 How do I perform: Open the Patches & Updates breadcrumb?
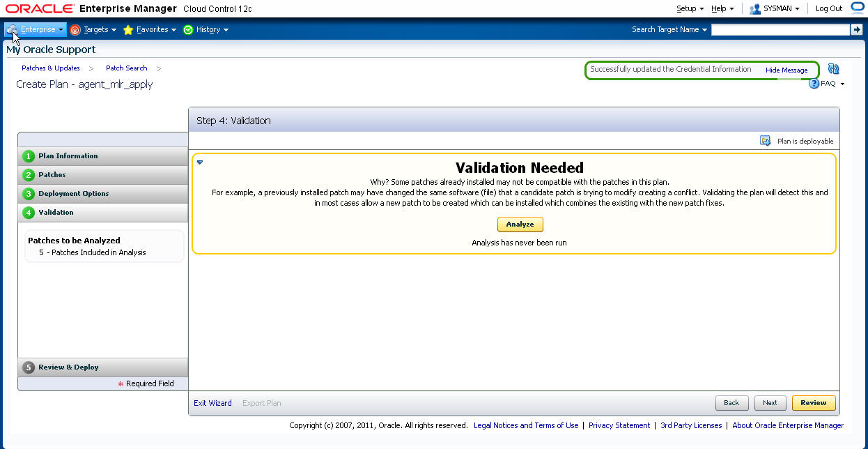(x=51, y=68)
